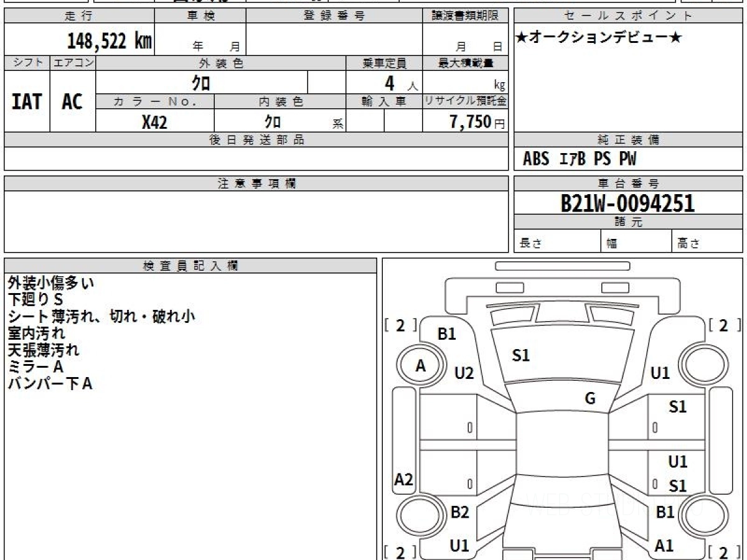This screenshot has height=560, width=747.
Task: Click the wheel circle marked A
Action: click(421, 366)
